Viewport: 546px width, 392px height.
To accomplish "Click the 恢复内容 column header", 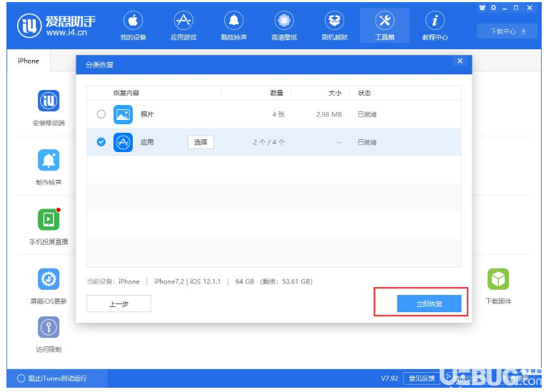I will click(126, 93).
